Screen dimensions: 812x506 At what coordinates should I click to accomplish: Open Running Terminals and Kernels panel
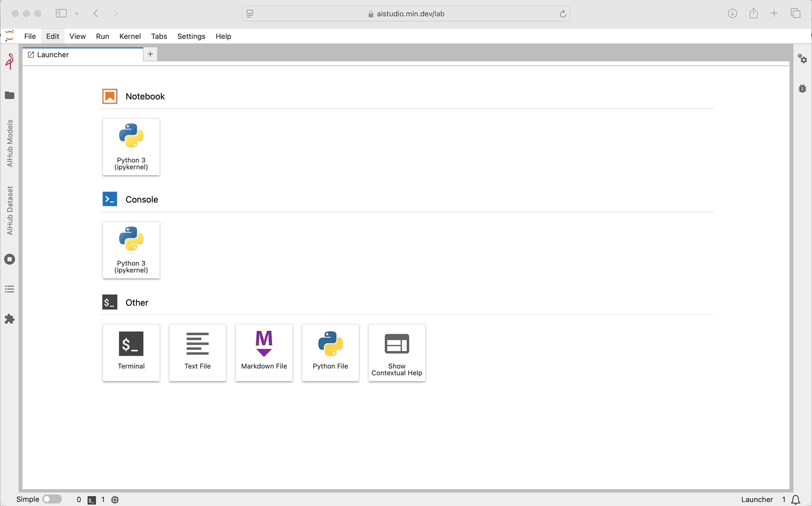tap(10, 259)
